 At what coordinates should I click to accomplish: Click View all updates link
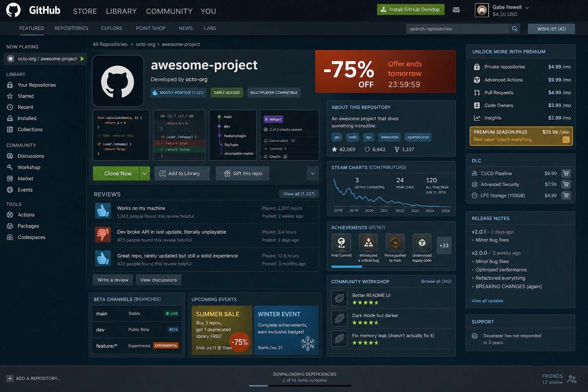487,301
